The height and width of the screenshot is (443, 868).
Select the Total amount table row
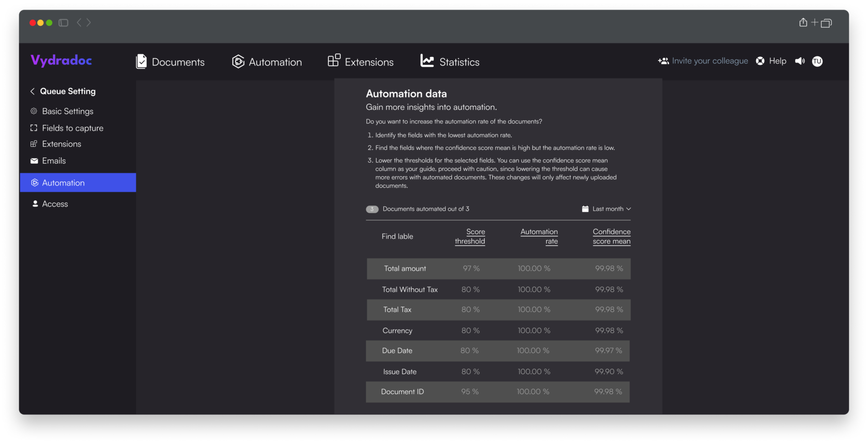pos(498,268)
